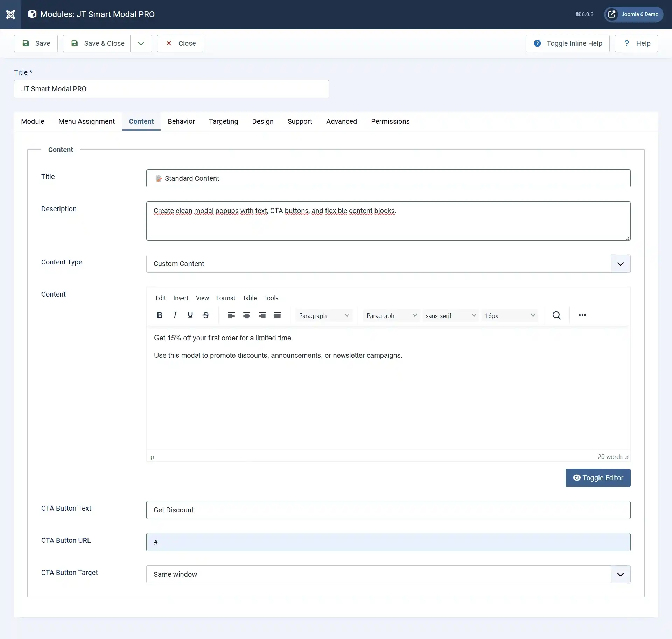Open the first Paragraph format dropdown

[x=324, y=315]
